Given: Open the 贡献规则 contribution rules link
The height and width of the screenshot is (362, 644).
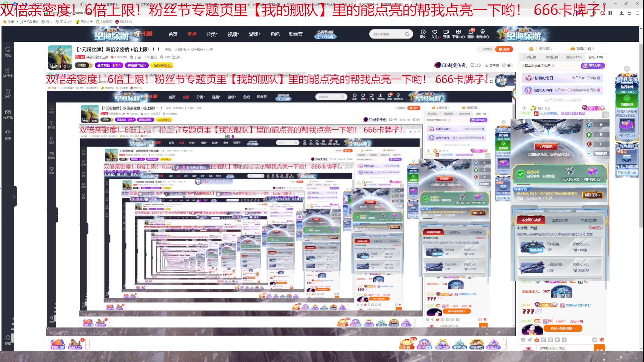Looking at the screenshot, I should coord(596,228).
